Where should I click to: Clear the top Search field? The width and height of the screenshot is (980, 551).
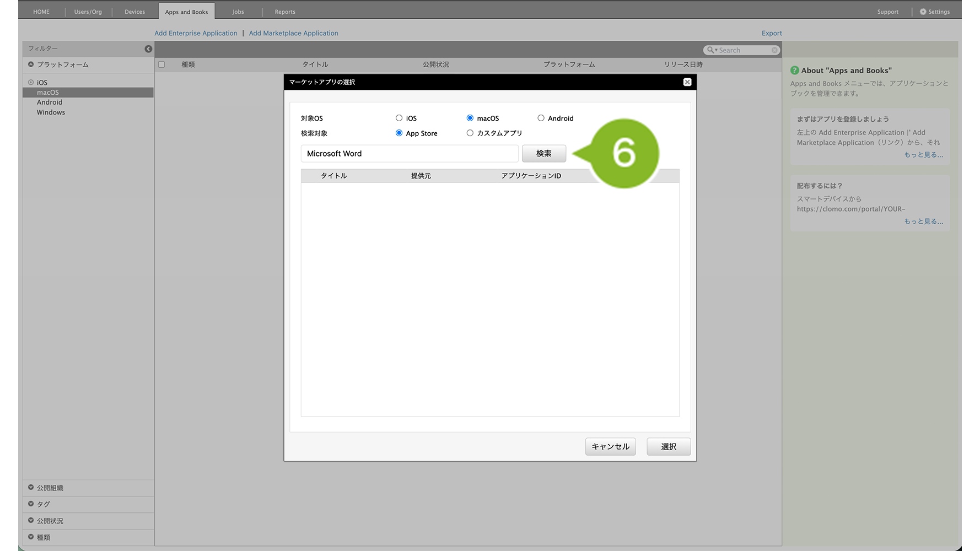(774, 50)
